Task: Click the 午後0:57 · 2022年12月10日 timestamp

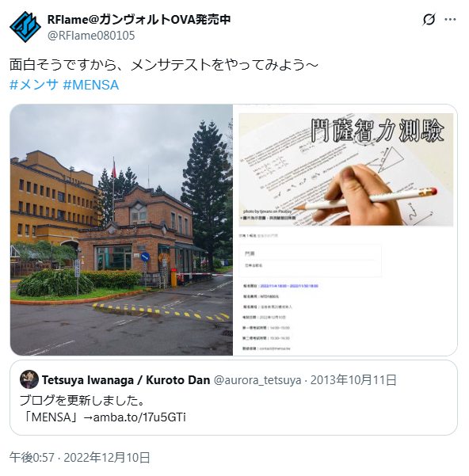Action: 79,457
